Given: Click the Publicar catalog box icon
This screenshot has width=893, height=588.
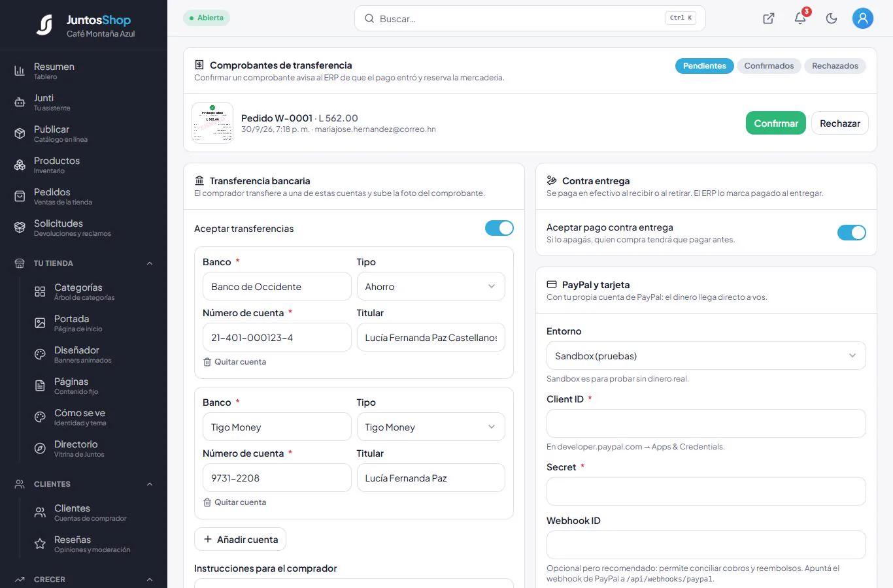Looking at the screenshot, I should 20,133.
